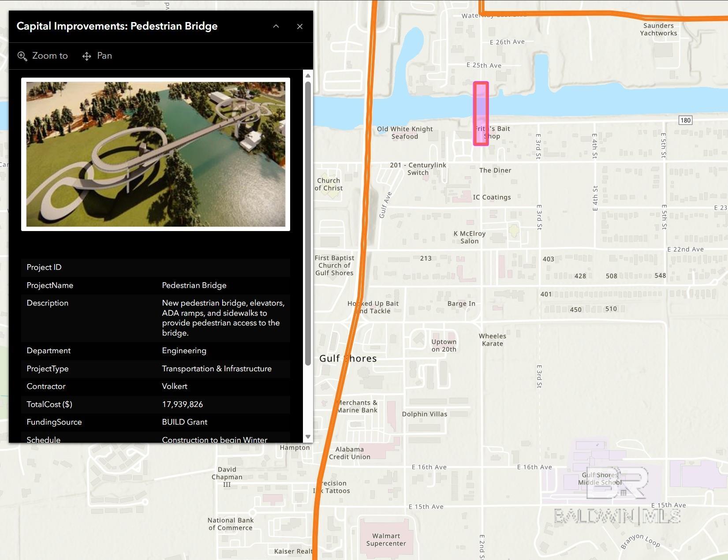The width and height of the screenshot is (728, 560).
Task: Click the Saunders Yachtworks map label
Action: tap(658, 30)
